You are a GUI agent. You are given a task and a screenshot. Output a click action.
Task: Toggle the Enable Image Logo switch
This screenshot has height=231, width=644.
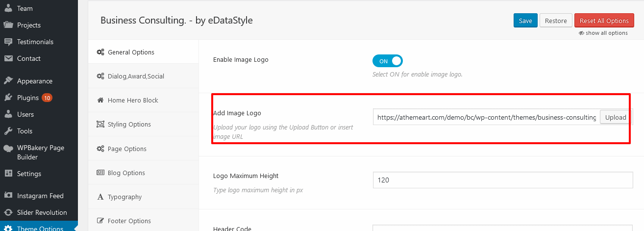(x=388, y=61)
